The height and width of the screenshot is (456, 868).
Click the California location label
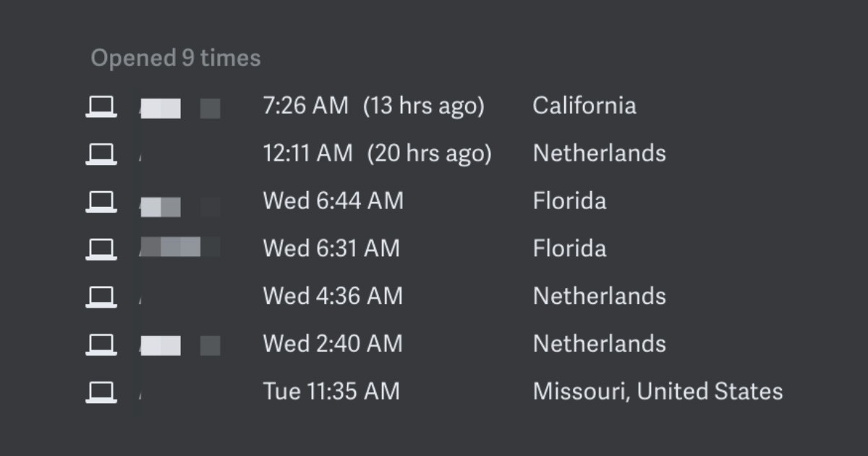pyautogui.click(x=584, y=106)
